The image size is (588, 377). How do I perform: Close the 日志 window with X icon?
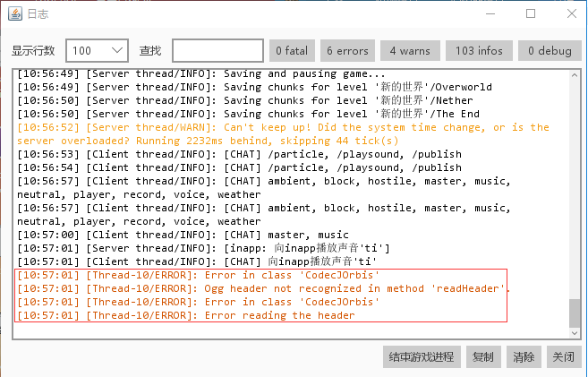click(572, 13)
